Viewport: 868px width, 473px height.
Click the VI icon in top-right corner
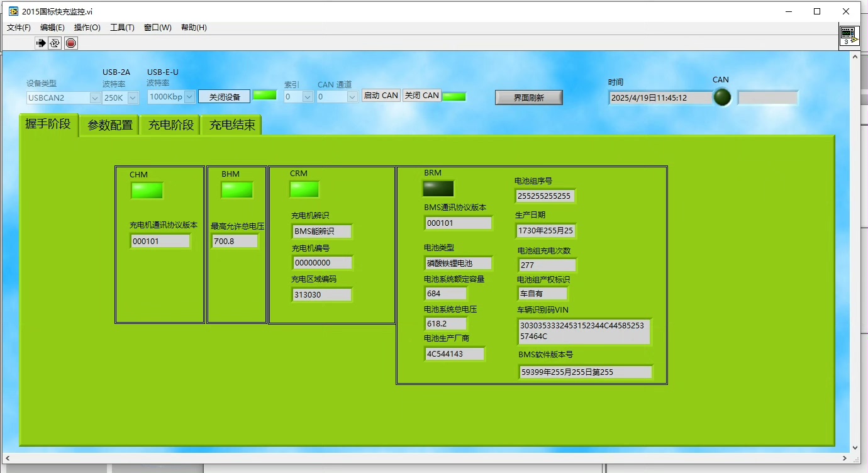849,36
